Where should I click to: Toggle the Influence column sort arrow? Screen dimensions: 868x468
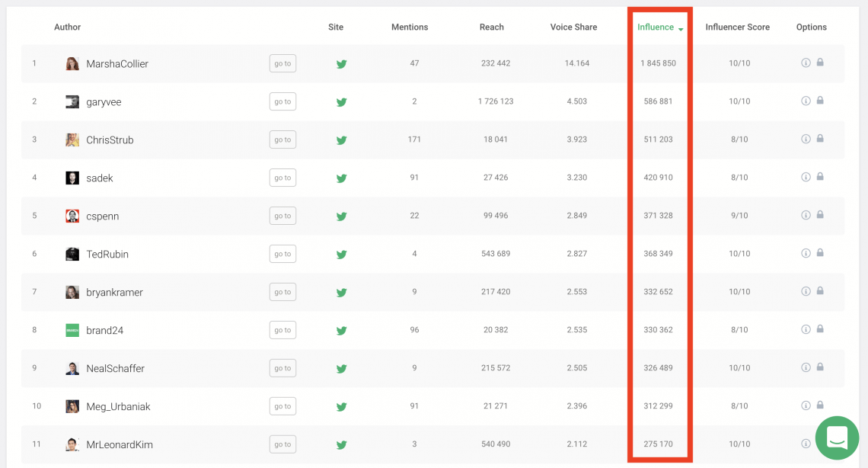[681, 29]
